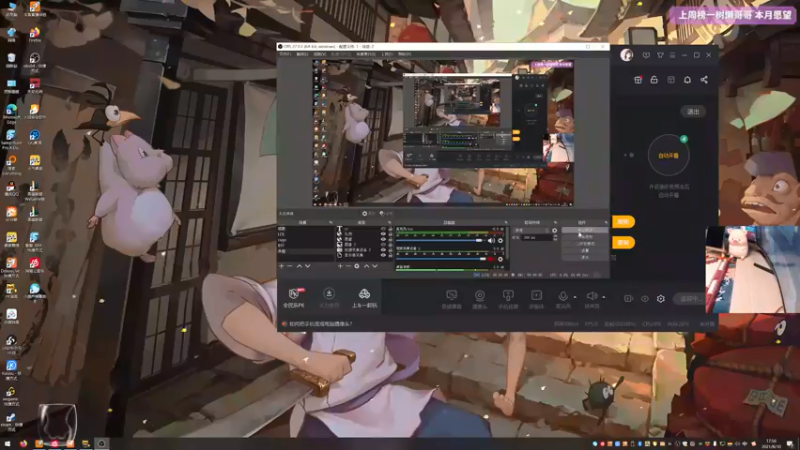
Task: Click the share icon in side panel
Action: [704, 80]
